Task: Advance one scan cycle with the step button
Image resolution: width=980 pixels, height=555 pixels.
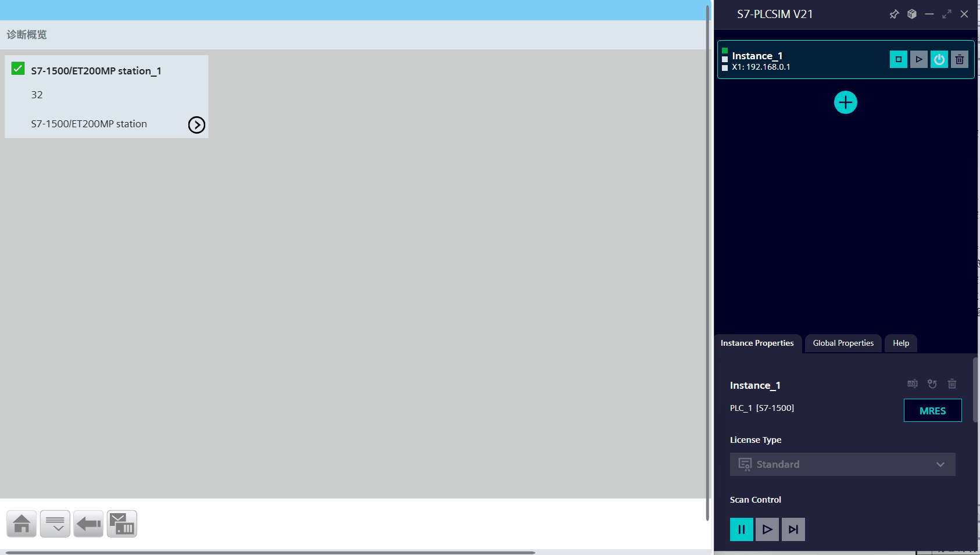Action: pyautogui.click(x=793, y=529)
